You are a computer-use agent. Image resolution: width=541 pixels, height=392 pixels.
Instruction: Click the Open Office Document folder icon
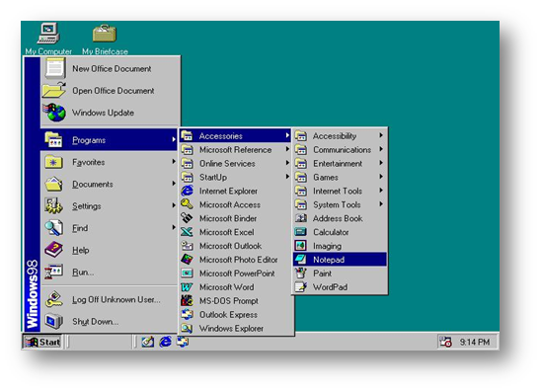pos(54,90)
